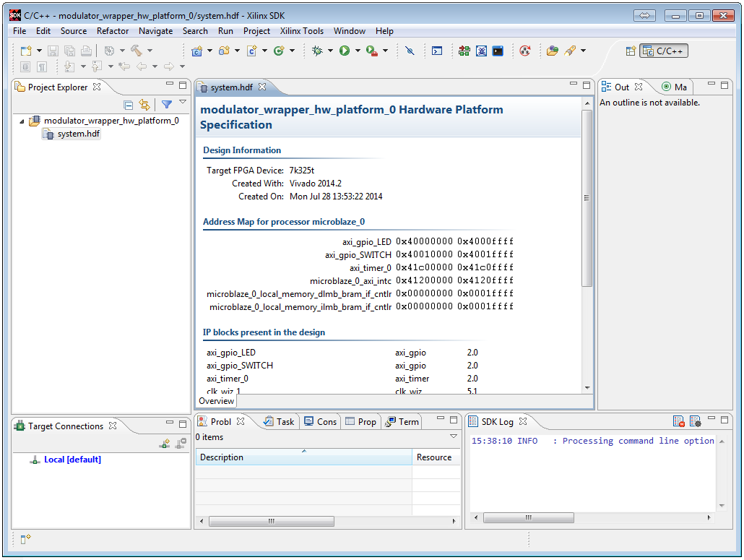Click the Save All toolbar icon
The width and height of the screenshot is (744, 560).
pos(69,51)
